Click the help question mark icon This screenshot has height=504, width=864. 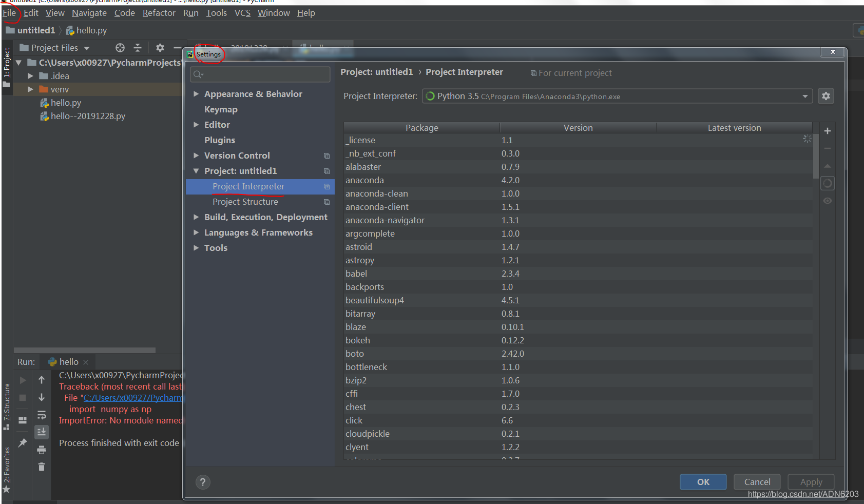tap(203, 482)
